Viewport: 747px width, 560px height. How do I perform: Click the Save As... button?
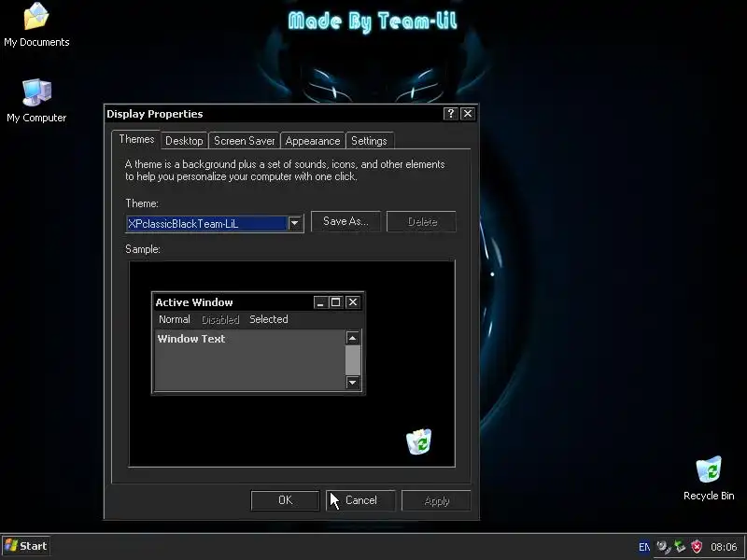345,221
